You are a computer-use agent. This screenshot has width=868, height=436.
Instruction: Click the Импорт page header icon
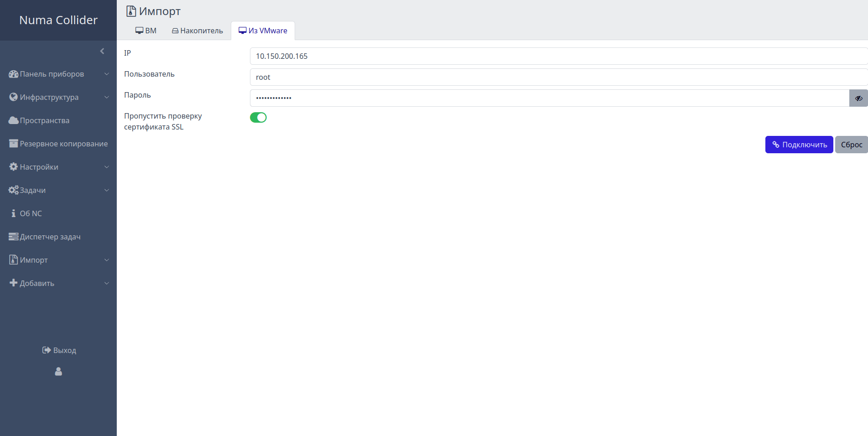(131, 11)
